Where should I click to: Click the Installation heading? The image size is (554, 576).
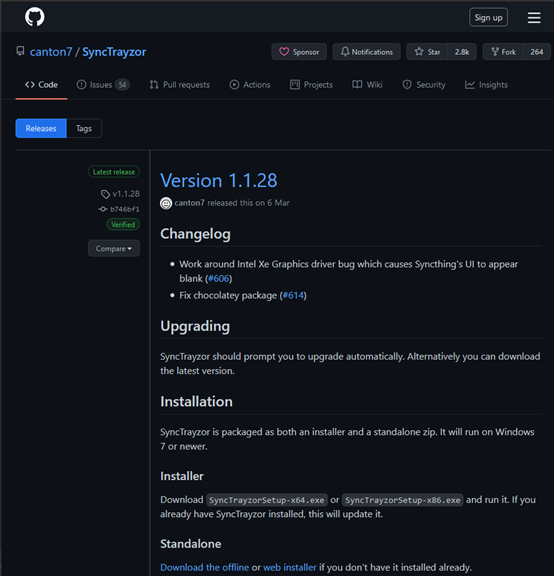[x=197, y=402]
